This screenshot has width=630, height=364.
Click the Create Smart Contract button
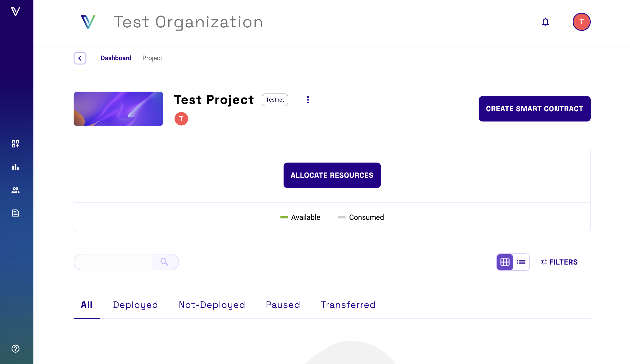(535, 109)
